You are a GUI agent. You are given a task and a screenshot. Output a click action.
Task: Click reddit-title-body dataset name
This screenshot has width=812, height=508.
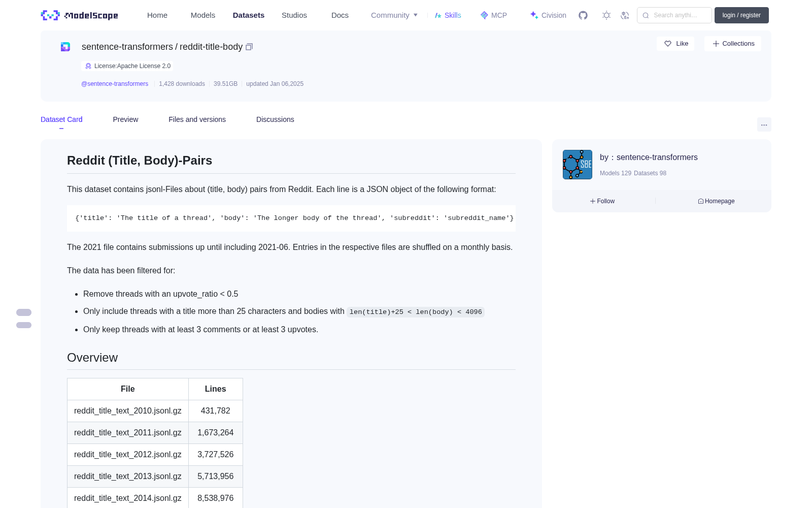point(211,47)
